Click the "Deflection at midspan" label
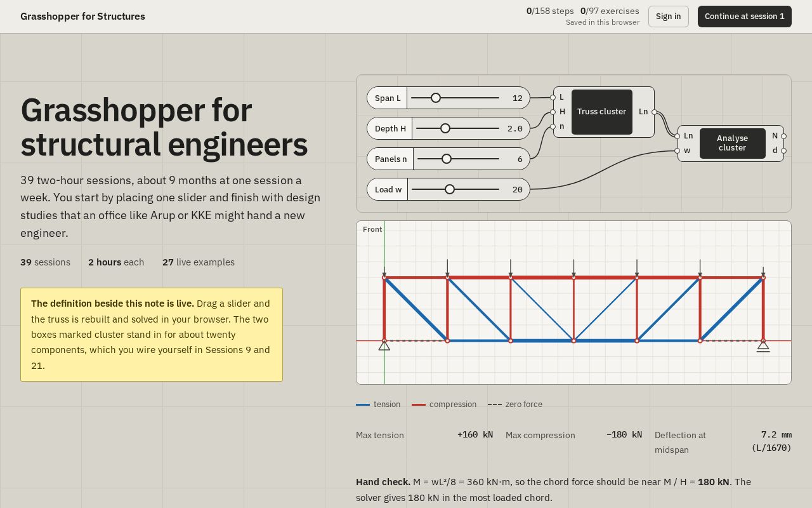This screenshot has height=508, width=812. click(x=680, y=443)
